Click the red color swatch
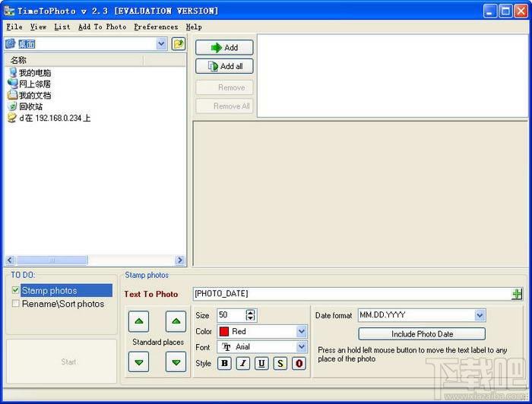532x404 pixels. pyautogui.click(x=224, y=331)
